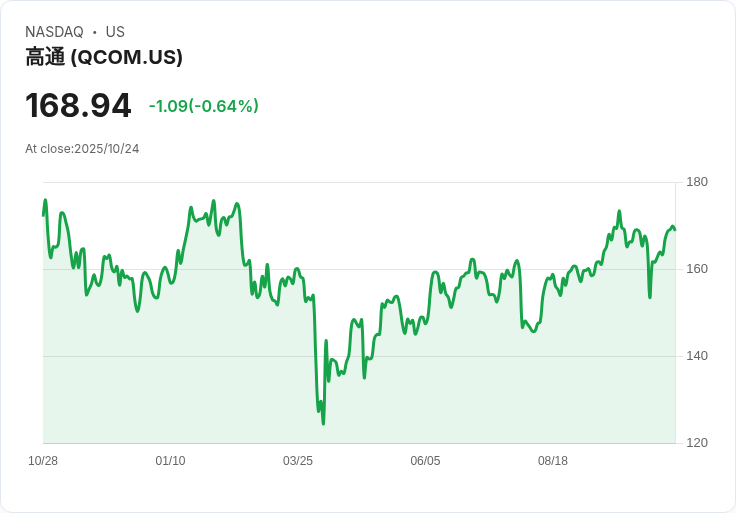
Task: Click the right end of the price line
Action: tap(675, 230)
